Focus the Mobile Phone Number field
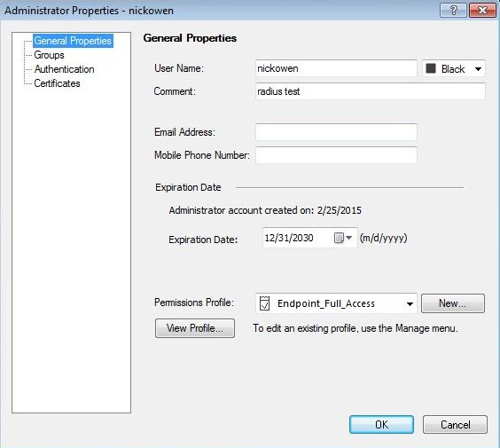This screenshot has width=500, height=448. tap(336, 155)
